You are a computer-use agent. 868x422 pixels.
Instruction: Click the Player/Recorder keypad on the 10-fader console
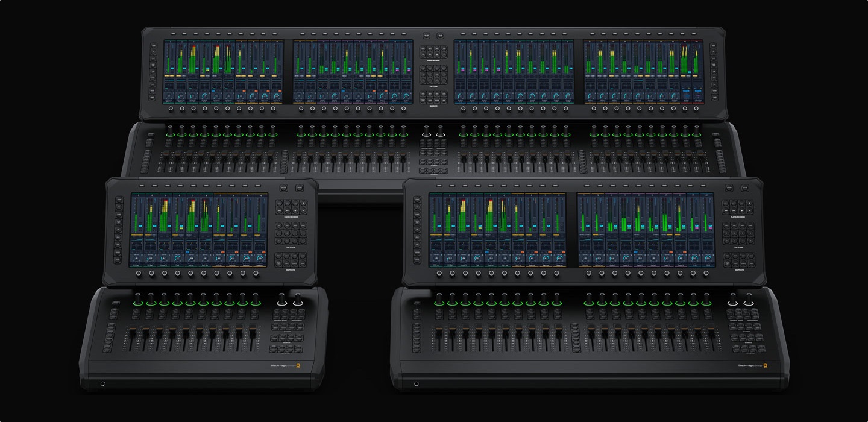point(291,206)
